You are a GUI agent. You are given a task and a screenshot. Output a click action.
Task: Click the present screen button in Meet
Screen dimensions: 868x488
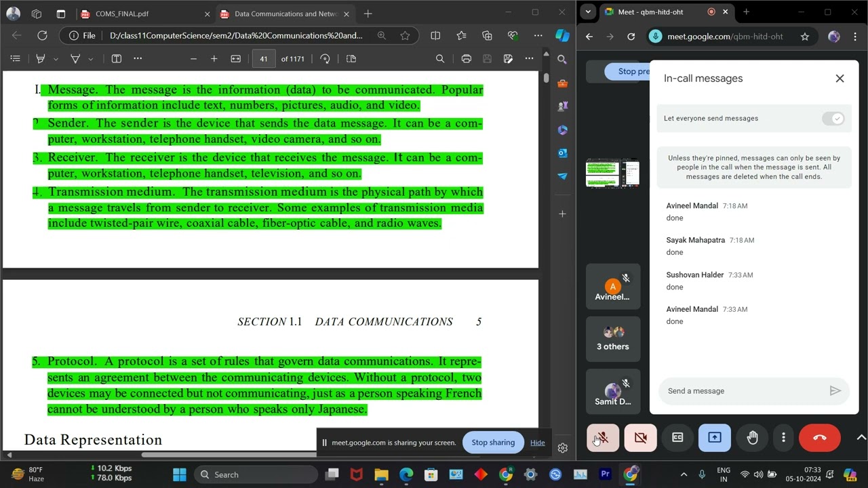click(x=715, y=438)
